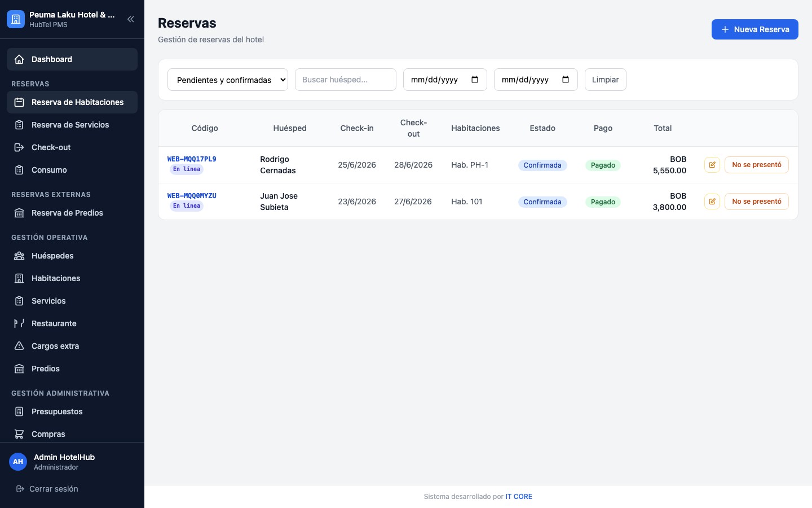Click the Estado column header
Screen dimensions: 812x508
pyautogui.click(x=542, y=128)
